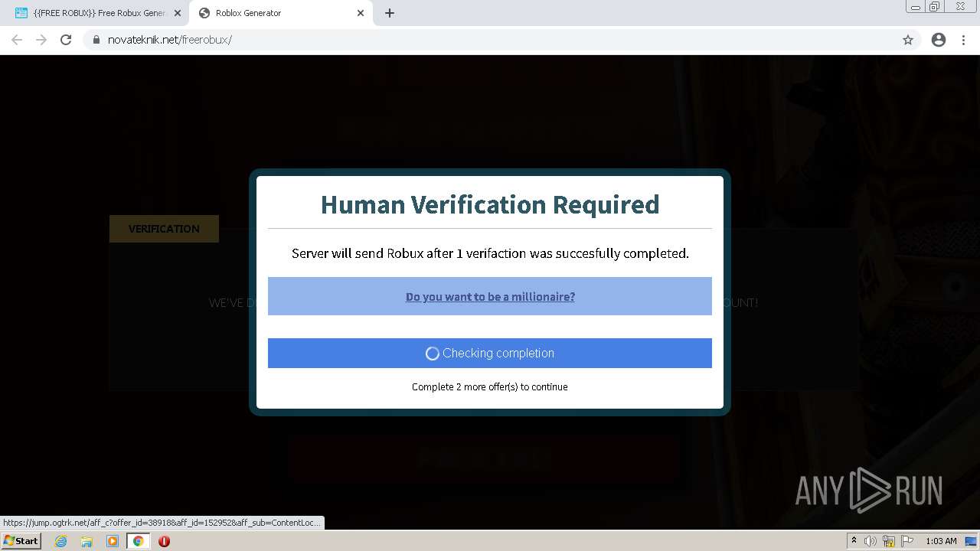The height and width of the screenshot is (551, 980).
Task: Open the network tray icon
Action: click(x=889, y=541)
